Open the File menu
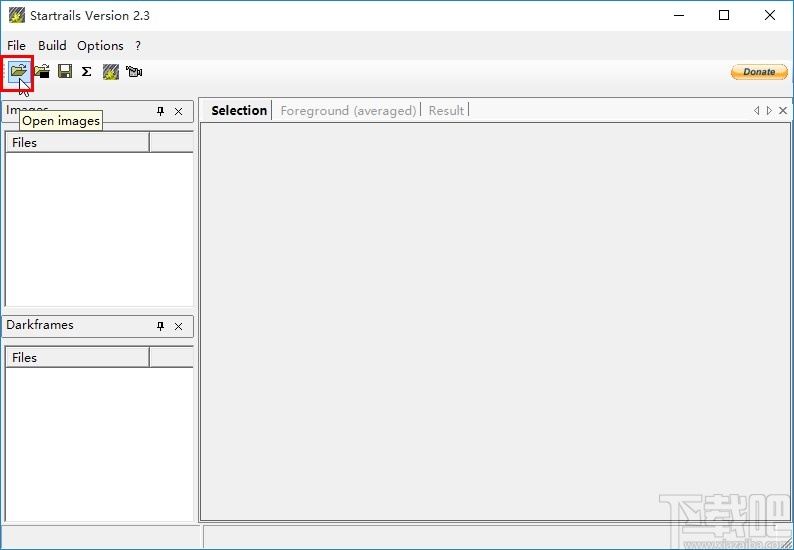This screenshot has height=550, width=794. 16,46
